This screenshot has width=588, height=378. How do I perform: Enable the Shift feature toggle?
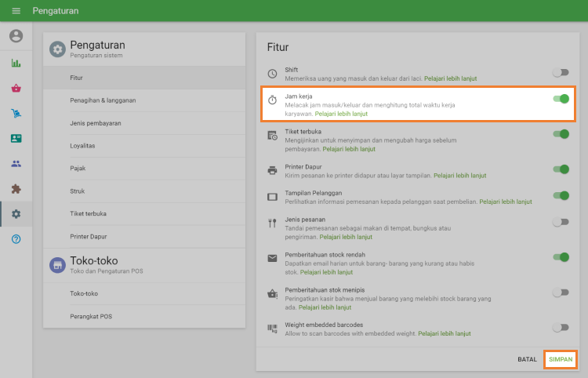coord(560,72)
